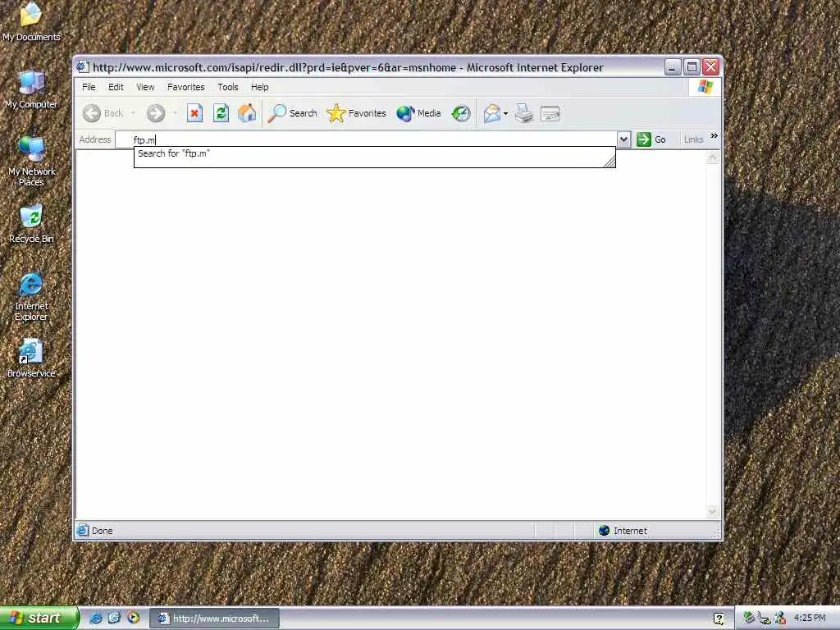Open the History clock icon

tap(461, 113)
